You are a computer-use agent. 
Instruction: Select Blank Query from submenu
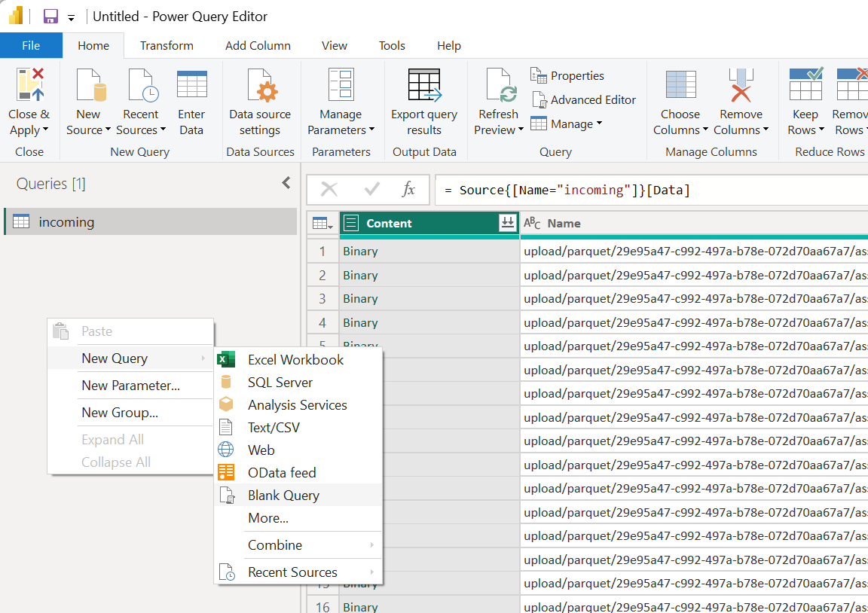tap(283, 496)
